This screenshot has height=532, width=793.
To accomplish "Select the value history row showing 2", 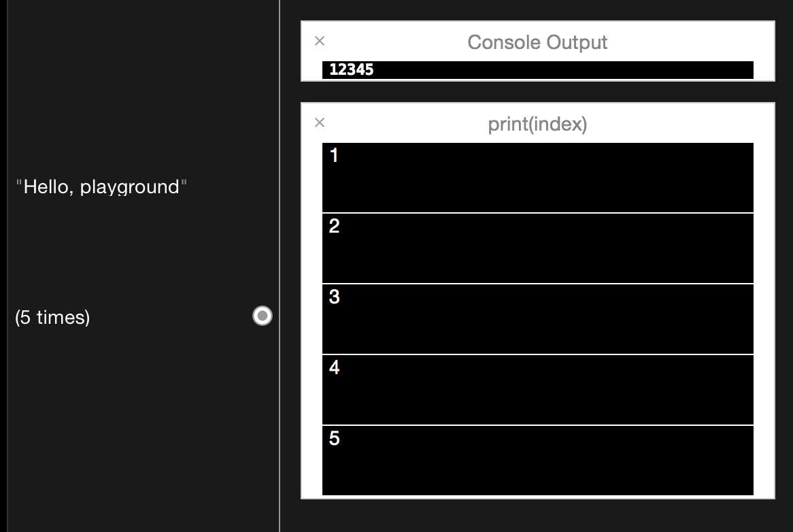I will click(537, 248).
